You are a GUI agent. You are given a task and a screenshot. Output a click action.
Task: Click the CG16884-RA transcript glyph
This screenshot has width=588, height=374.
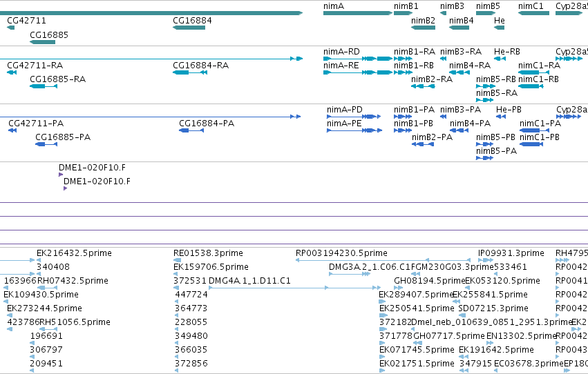click(x=190, y=72)
